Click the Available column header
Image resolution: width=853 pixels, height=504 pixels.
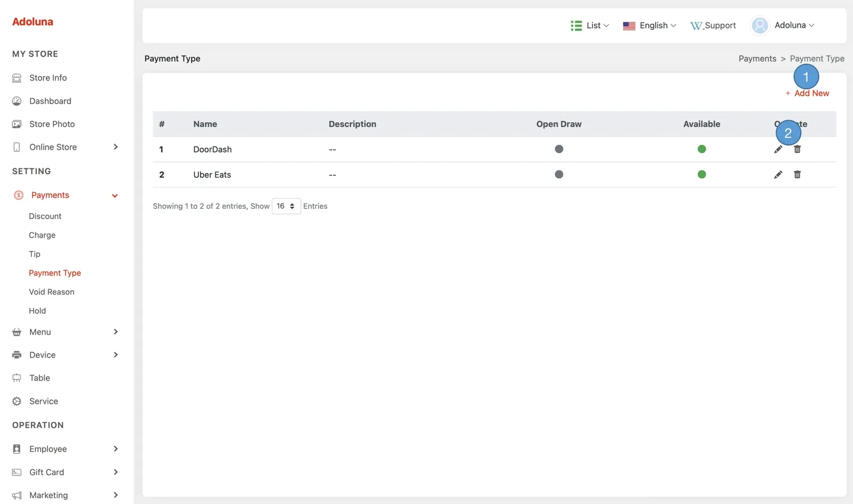[702, 124]
